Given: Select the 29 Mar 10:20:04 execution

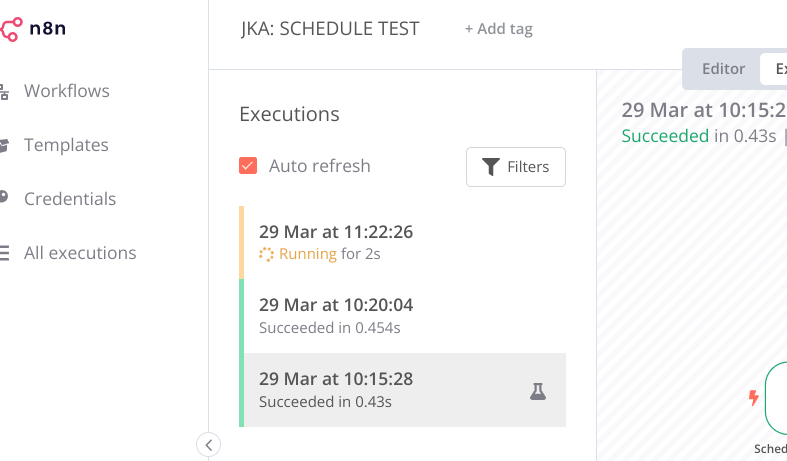Looking at the screenshot, I should pos(403,316).
